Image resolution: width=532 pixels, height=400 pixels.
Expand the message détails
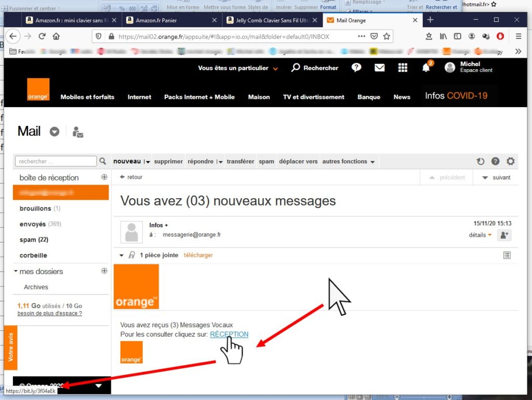(x=480, y=235)
